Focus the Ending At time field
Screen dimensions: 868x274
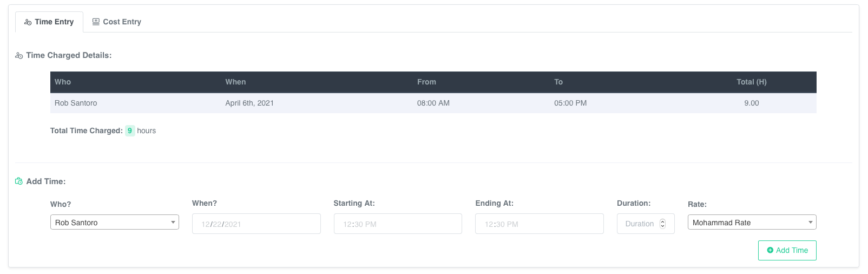pyautogui.click(x=539, y=224)
